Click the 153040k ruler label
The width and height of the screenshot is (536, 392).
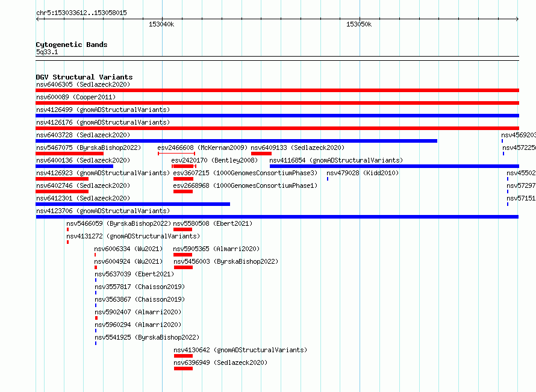click(x=161, y=25)
